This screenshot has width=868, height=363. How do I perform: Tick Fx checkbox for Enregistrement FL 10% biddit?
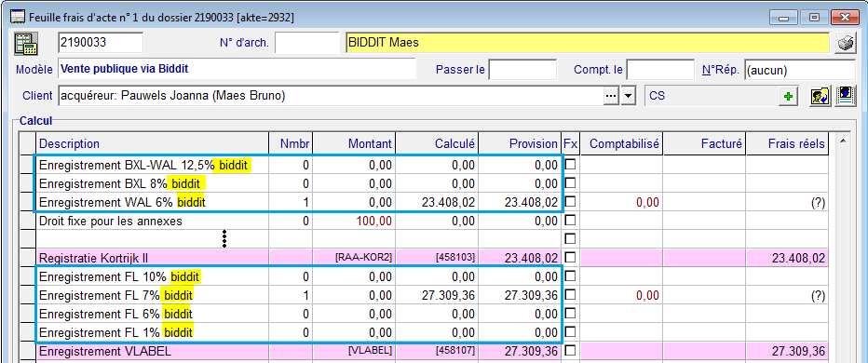pos(569,276)
